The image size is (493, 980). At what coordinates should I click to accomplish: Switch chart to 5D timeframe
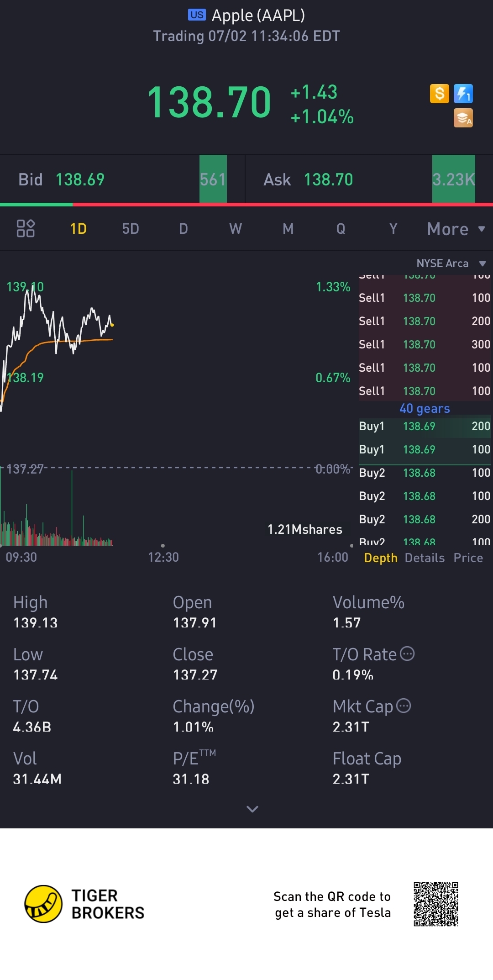tap(131, 229)
